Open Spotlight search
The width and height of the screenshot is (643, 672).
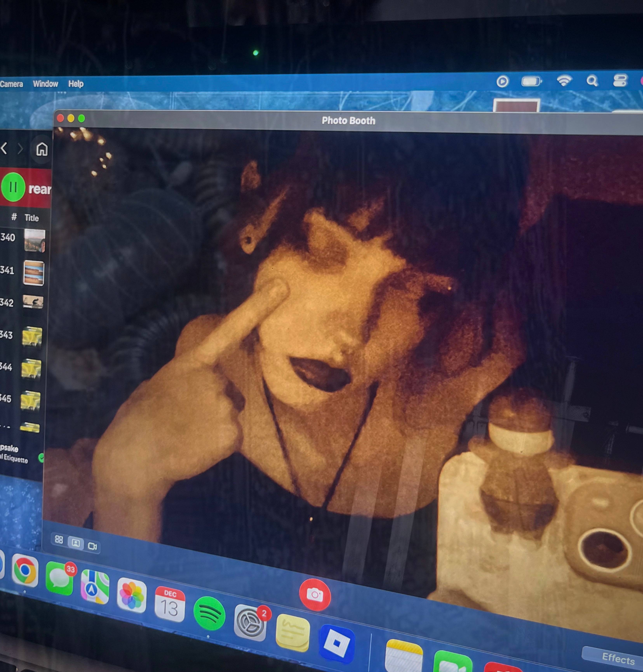592,81
